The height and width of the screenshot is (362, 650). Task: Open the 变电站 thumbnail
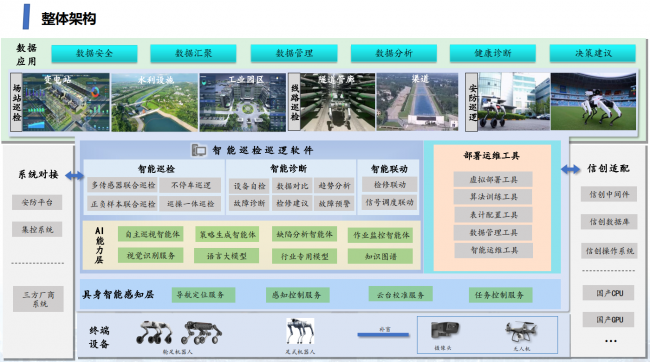66,102
